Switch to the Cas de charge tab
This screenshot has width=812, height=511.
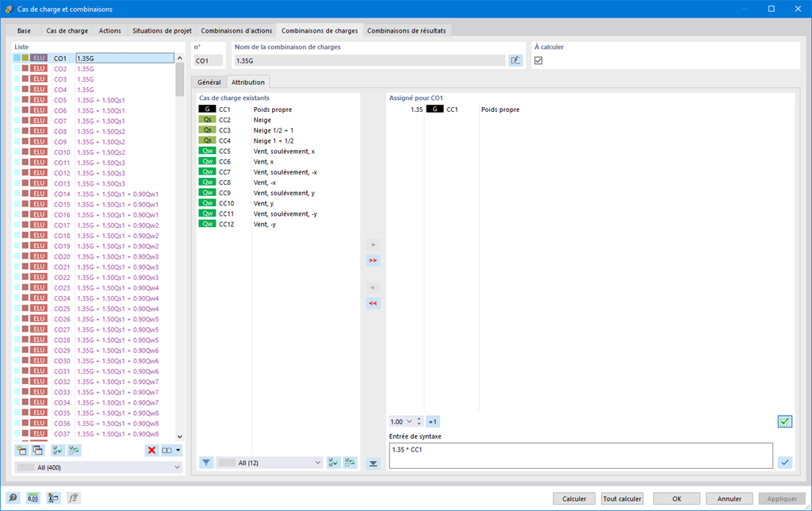67,31
